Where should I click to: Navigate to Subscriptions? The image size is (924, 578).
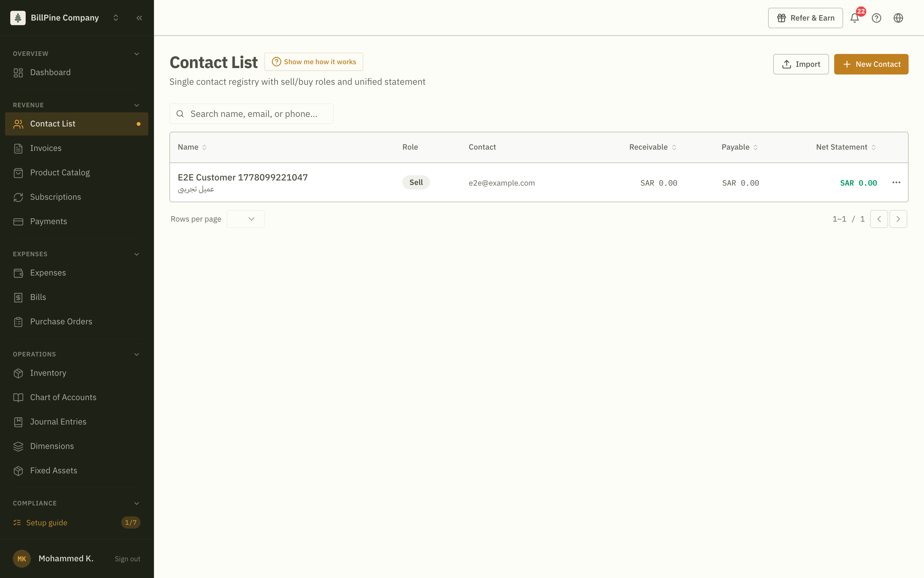coord(77,197)
